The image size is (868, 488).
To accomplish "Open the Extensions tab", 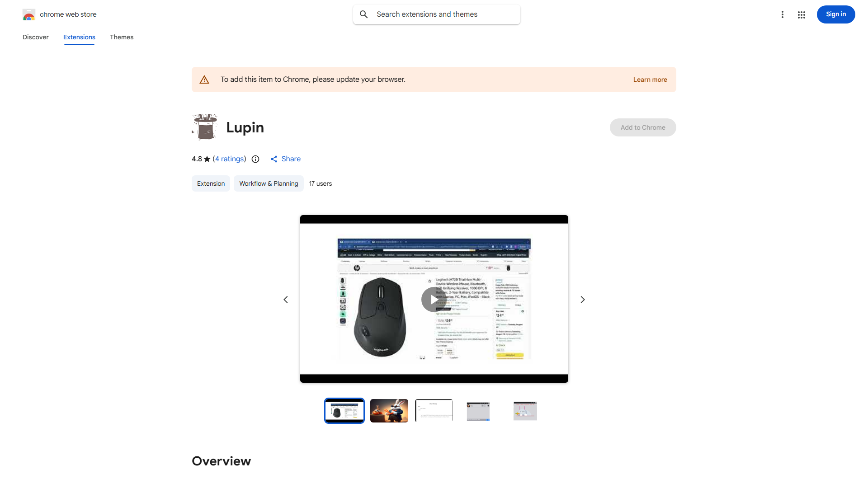I will (79, 37).
